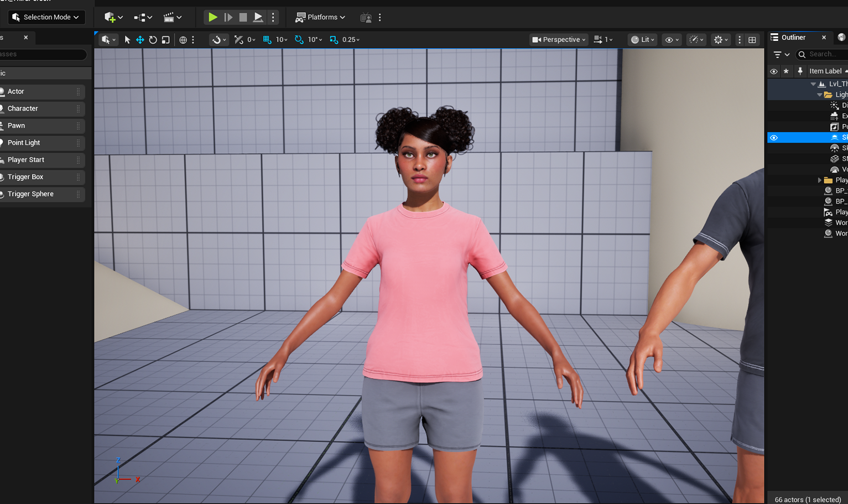Open the camera speed 1 dropdown
The image size is (848, 504).
tap(604, 39)
